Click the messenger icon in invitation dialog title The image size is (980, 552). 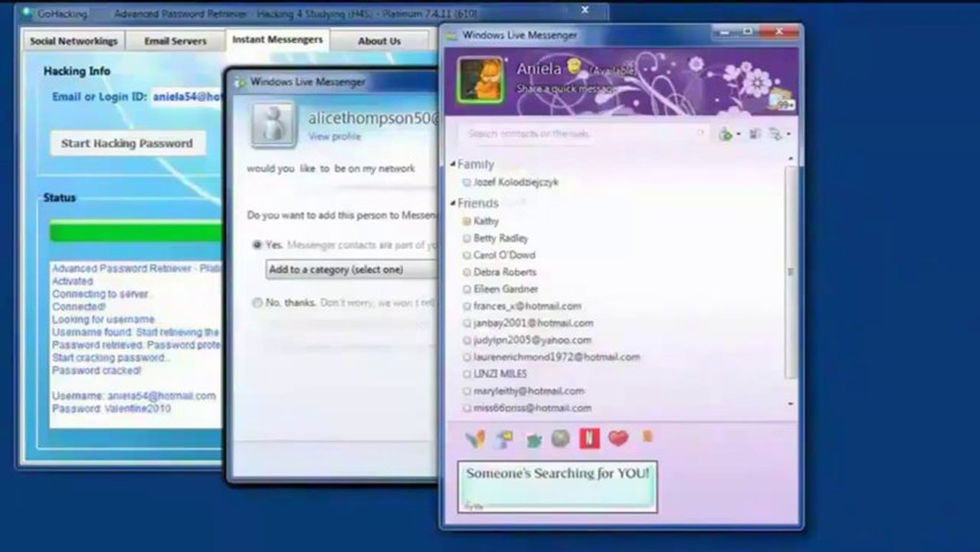click(x=241, y=82)
